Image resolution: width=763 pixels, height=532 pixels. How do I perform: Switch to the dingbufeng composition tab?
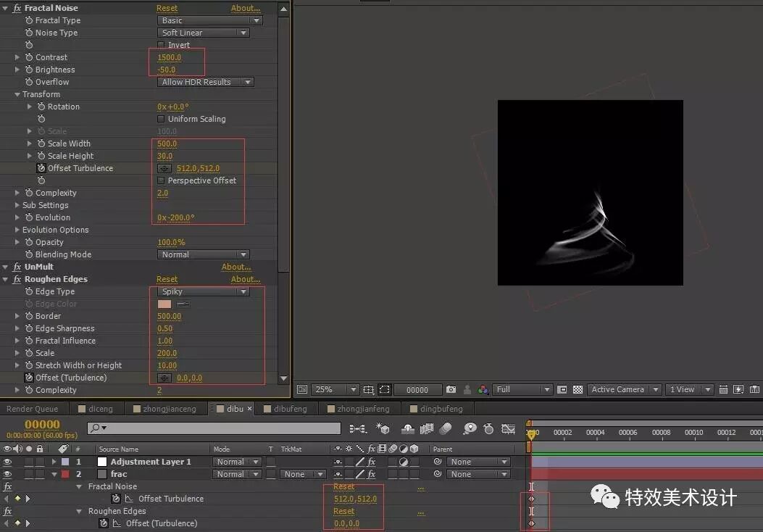coord(437,409)
